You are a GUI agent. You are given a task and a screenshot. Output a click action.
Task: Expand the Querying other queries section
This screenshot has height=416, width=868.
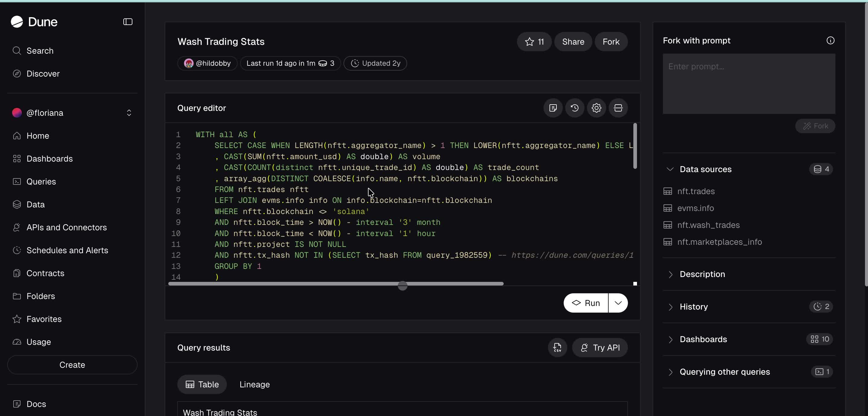749,372
